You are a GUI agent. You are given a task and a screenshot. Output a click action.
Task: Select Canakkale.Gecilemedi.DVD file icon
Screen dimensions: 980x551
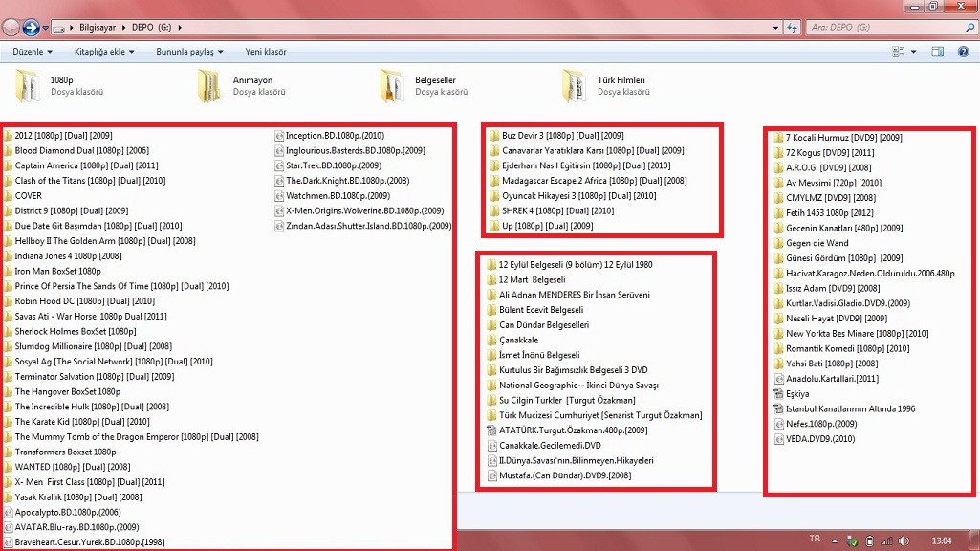click(x=491, y=446)
